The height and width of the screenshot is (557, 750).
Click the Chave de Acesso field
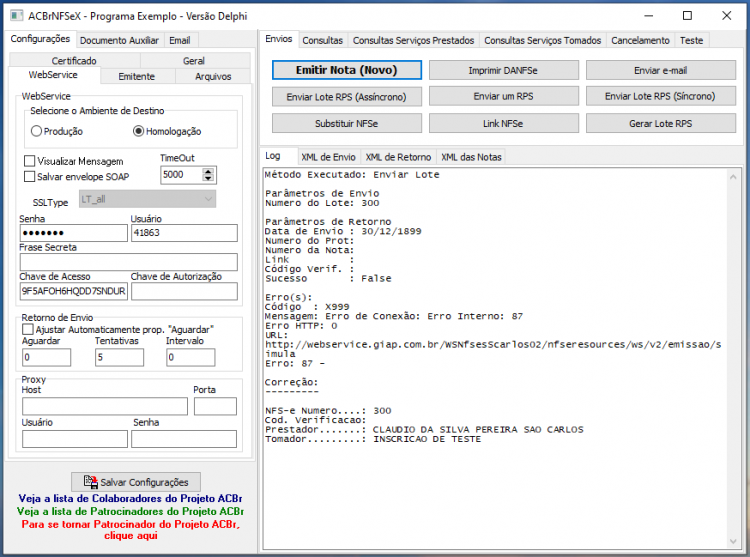[x=74, y=291]
